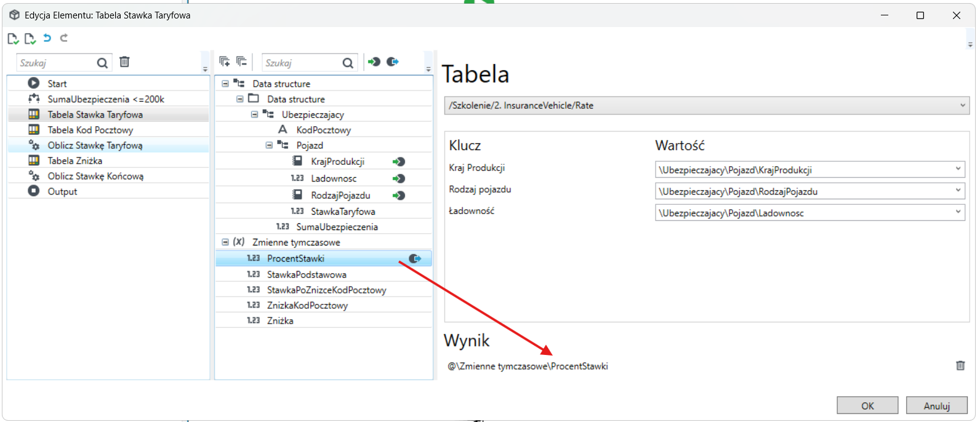This screenshot has height=422, width=980.
Task: Click the second document icon in top toolbar
Action: [x=30, y=39]
